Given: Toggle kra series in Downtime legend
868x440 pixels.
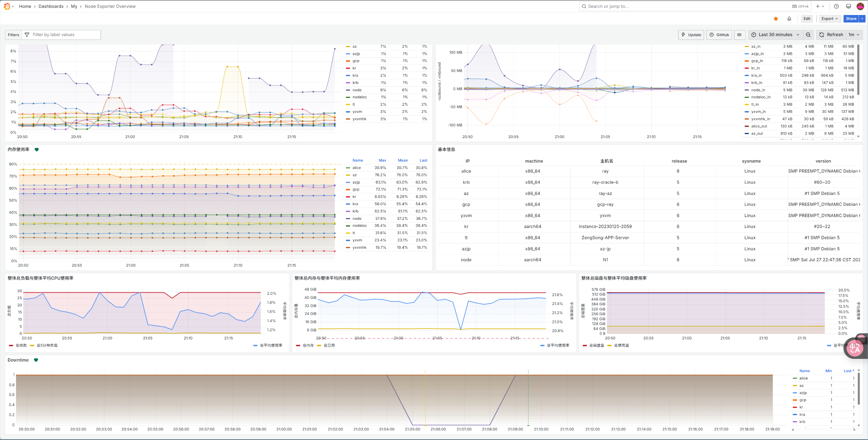Looking at the screenshot, I should pyautogui.click(x=802, y=414).
